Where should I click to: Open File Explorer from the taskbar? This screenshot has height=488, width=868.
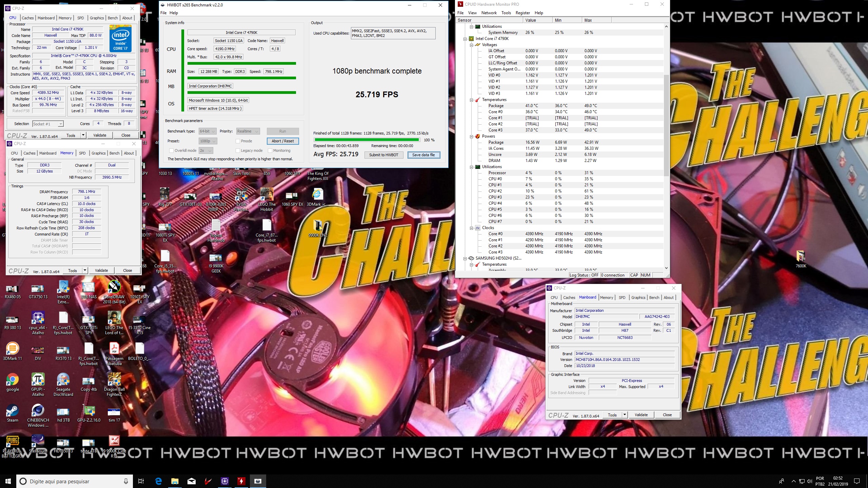pyautogui.click(x=175, y=481)
